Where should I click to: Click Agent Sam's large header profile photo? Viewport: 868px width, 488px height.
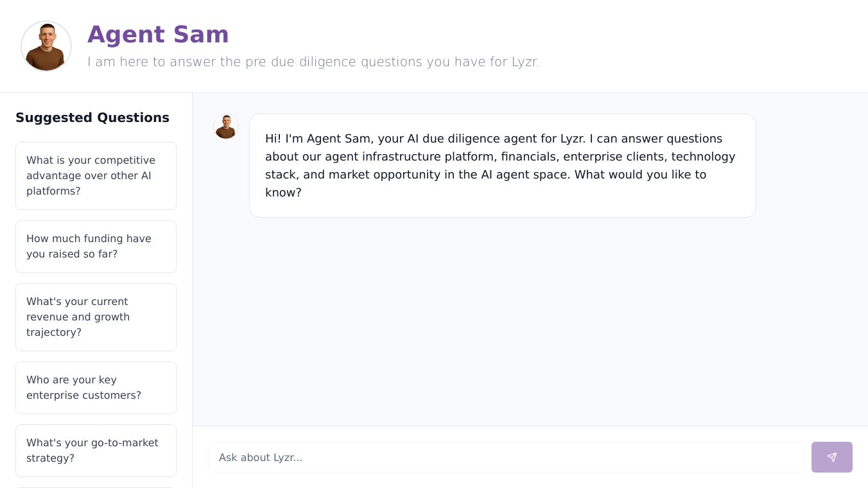pos(46,46)
